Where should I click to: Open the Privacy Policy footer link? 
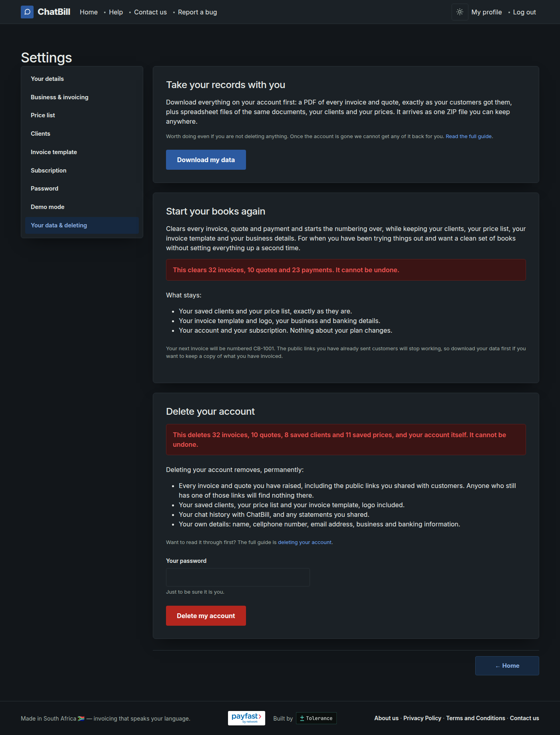pyautogui.click(x=422, y=718)
